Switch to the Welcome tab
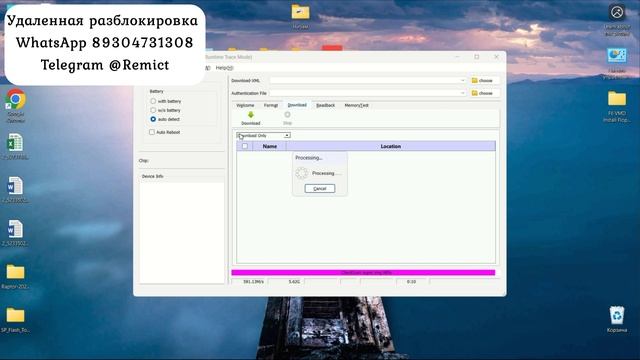Screen dimensions: 640x360 tap(245, 105)
